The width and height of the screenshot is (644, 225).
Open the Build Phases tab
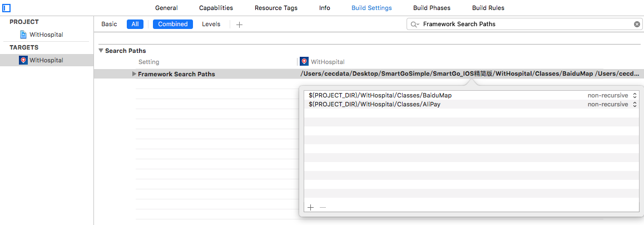pyautogui.click(x=432, y=8)
